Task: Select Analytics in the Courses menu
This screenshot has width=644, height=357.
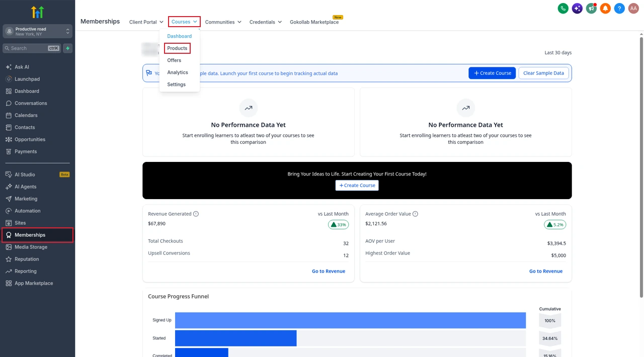Action: tap(178, 72)
